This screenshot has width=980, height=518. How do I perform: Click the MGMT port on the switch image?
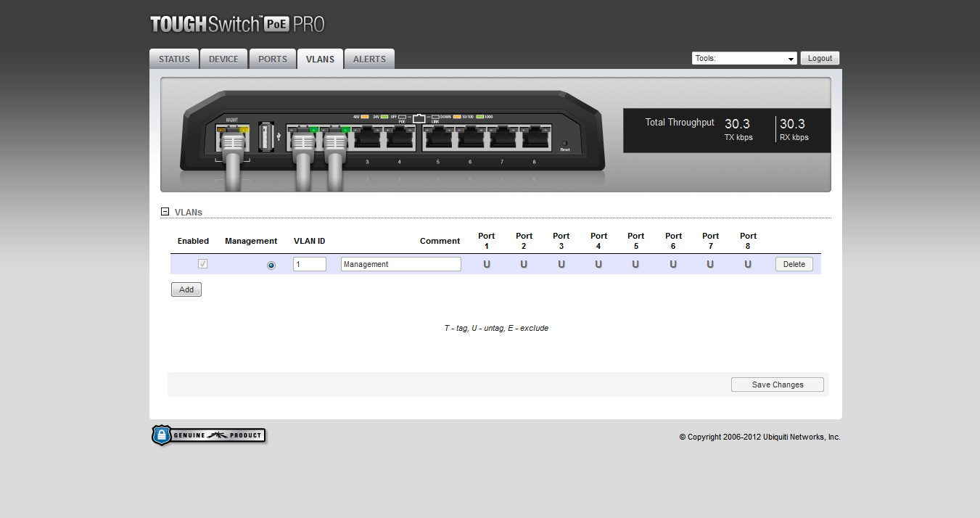tap(233, 137)
